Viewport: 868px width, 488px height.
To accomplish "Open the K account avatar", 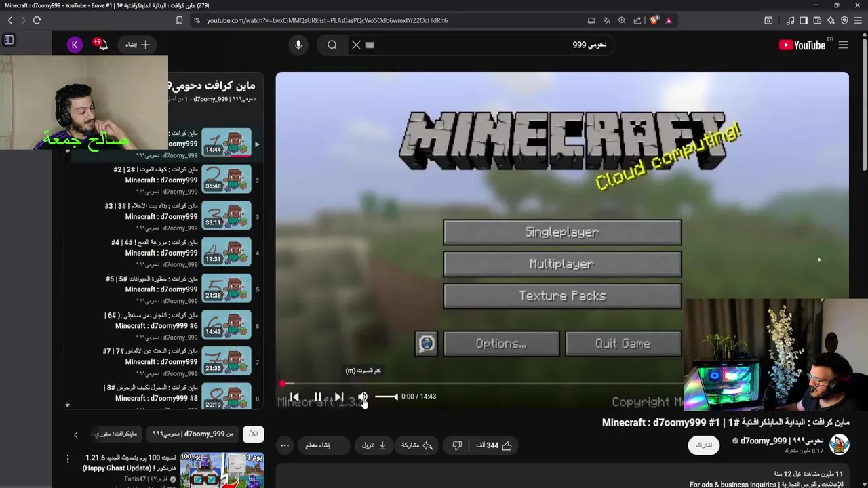I will click(x=75, y=45).
